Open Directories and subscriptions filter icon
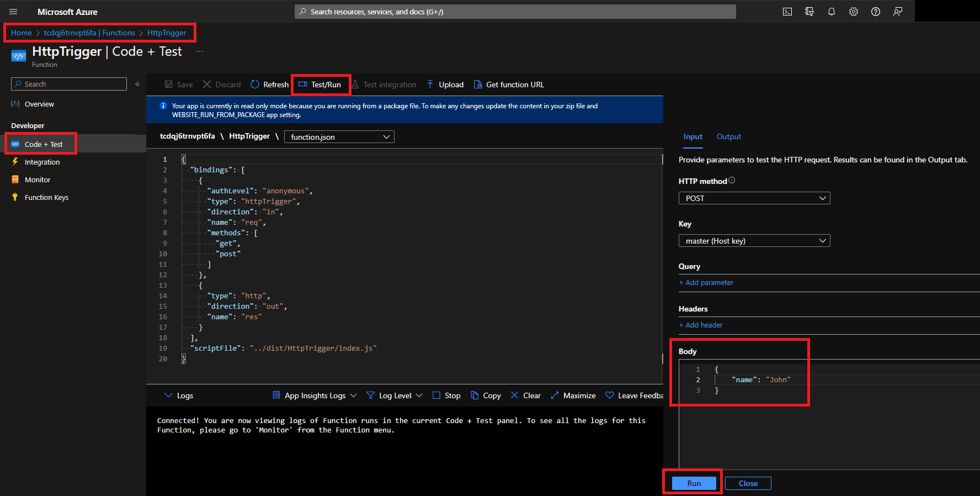980x496 pixels. pyautogui.click(x=809, y=12)
